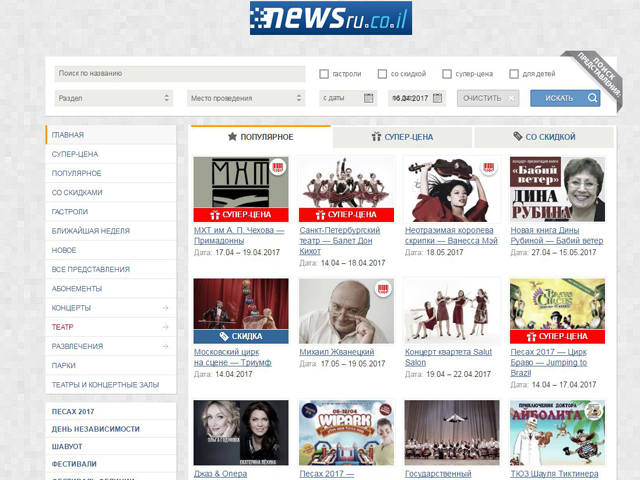Click the ticket badge on Жванецкий card
This screenshot has width=640, height=480.
tap(383, 289)
